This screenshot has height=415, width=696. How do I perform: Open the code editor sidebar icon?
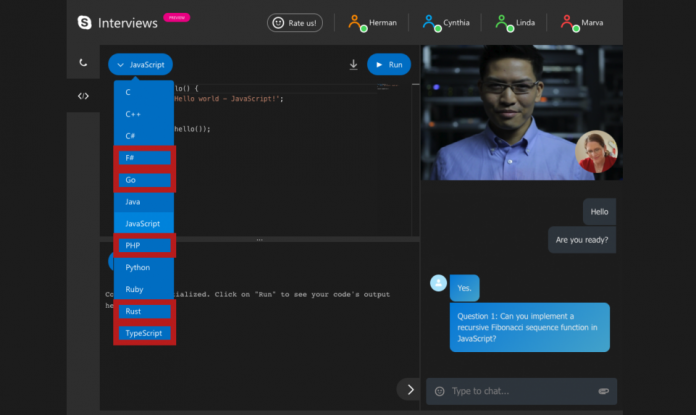pos(83,96)
